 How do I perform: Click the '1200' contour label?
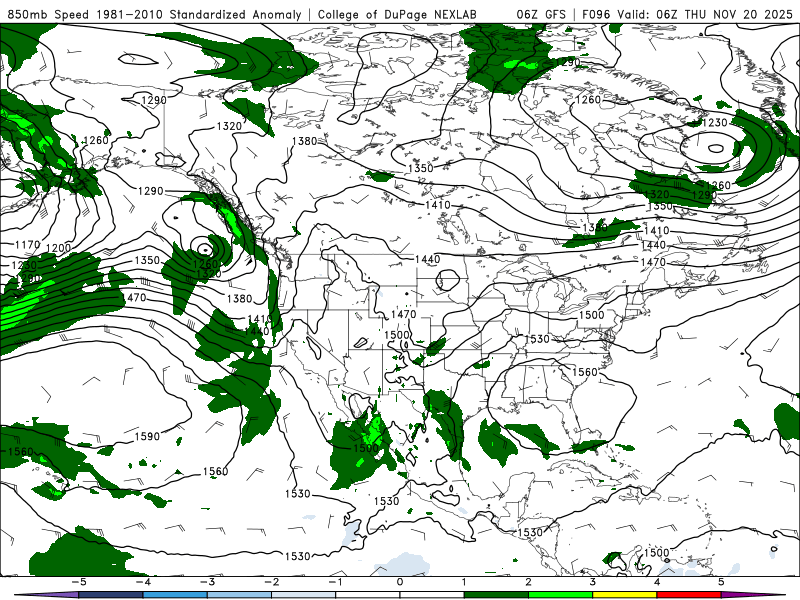coord(58,248)
